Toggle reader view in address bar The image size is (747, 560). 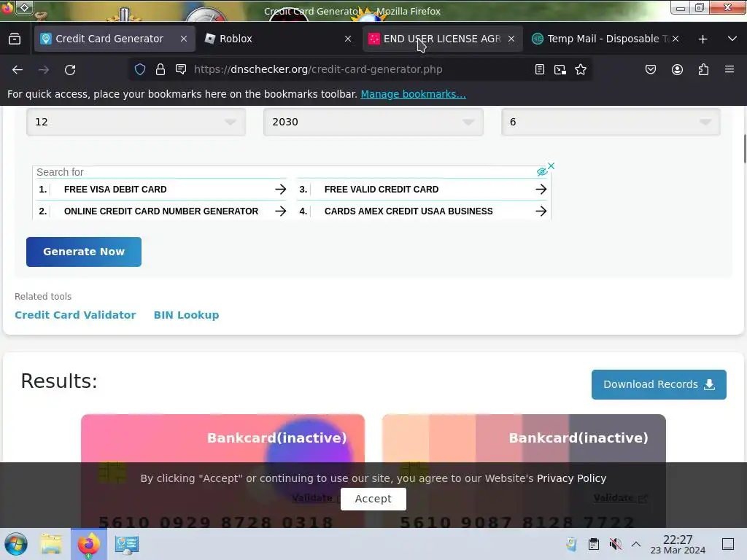(539, 69)
